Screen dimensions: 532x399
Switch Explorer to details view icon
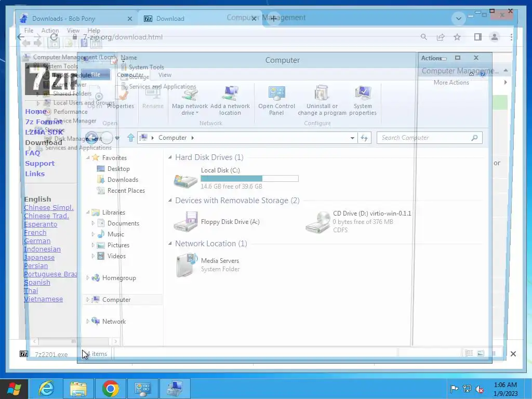coord(469,353)
